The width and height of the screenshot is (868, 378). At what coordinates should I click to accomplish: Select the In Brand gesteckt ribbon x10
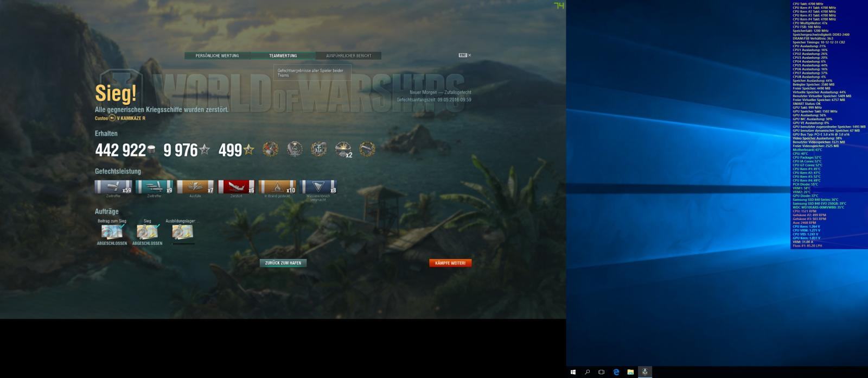pyautogui.click(x=277, y=187)
